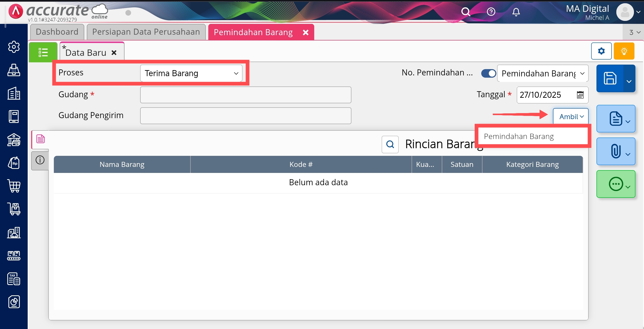Open the Tanggal calendar picker

point(580,95)
